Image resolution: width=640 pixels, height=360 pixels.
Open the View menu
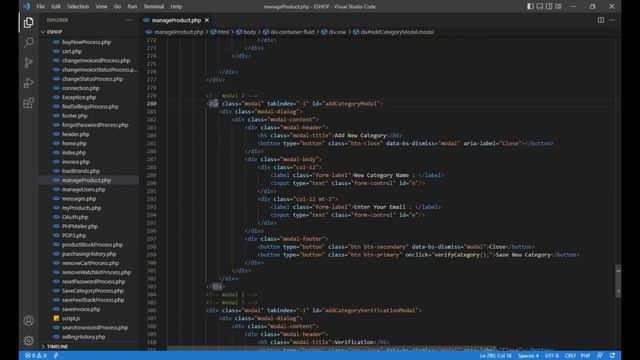click(x=101, y=7)
